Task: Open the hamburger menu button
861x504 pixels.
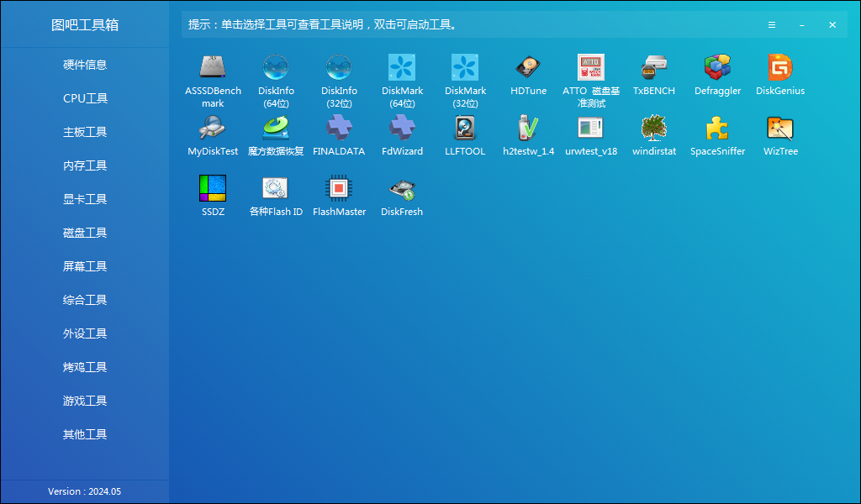Action: (772, 24)
